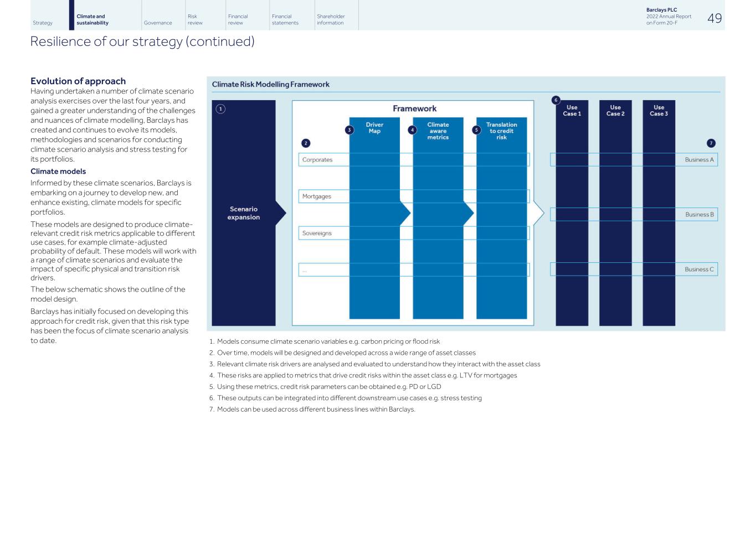Open the Strategy tab

pos(43,23)
